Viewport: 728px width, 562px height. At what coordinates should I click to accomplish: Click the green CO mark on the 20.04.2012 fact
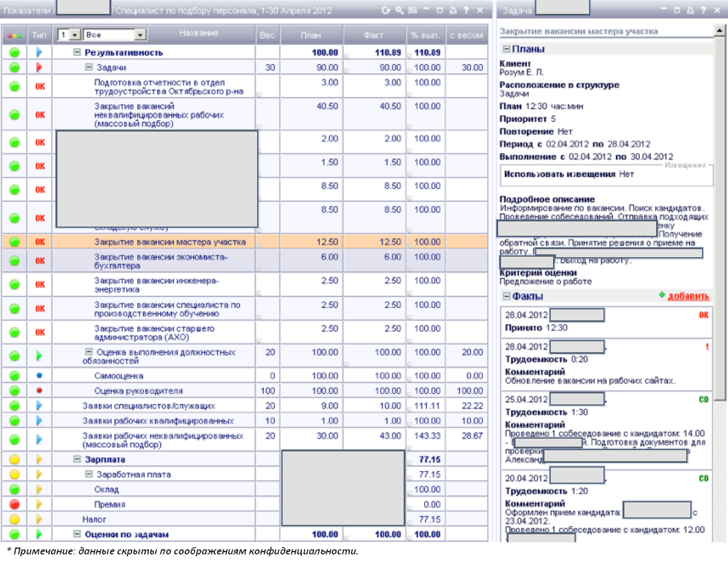point(704,479)
